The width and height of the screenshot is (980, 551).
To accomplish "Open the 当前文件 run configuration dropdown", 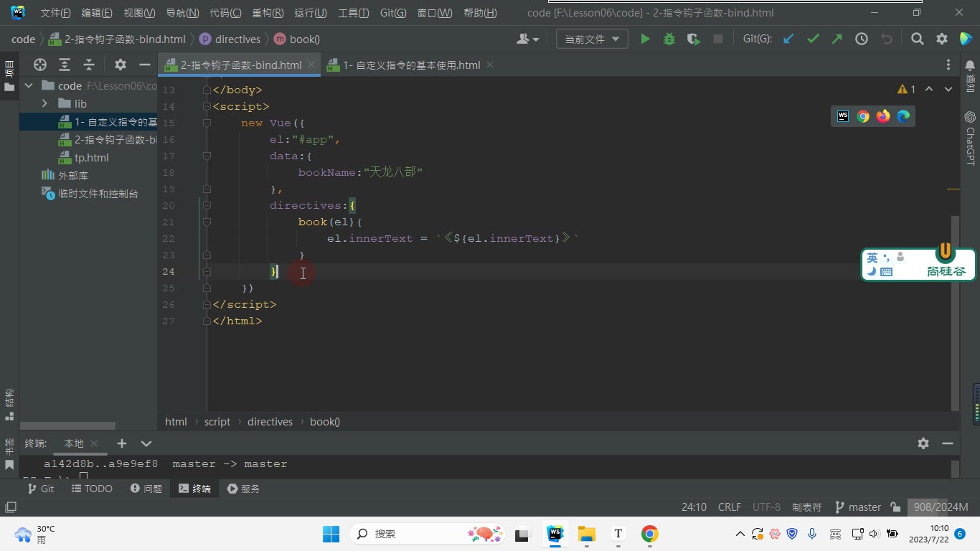I will (x=592, y=39).
